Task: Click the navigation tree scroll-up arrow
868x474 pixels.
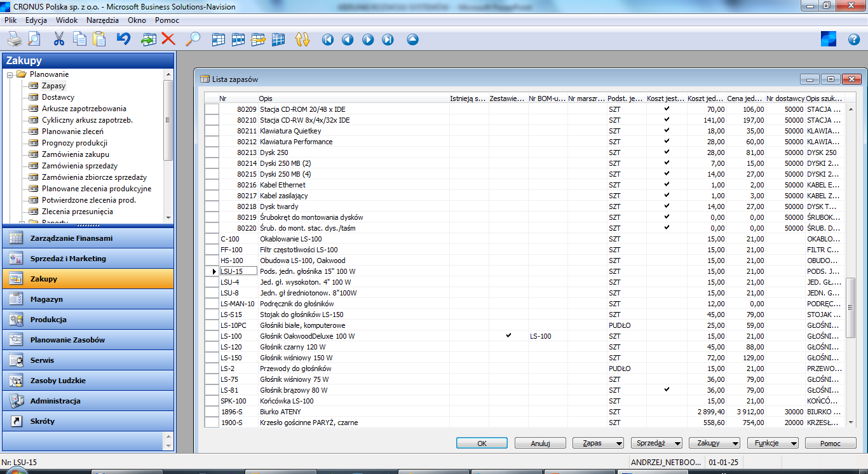Action: point(168,74)
